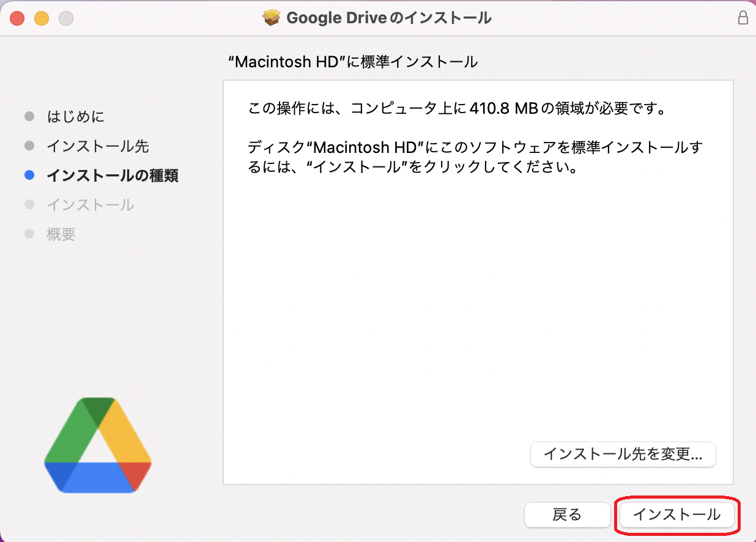This screenshot has height=542, width=756.
Task: Click the grayed-out zoom window button
Action: click(66, 18)
